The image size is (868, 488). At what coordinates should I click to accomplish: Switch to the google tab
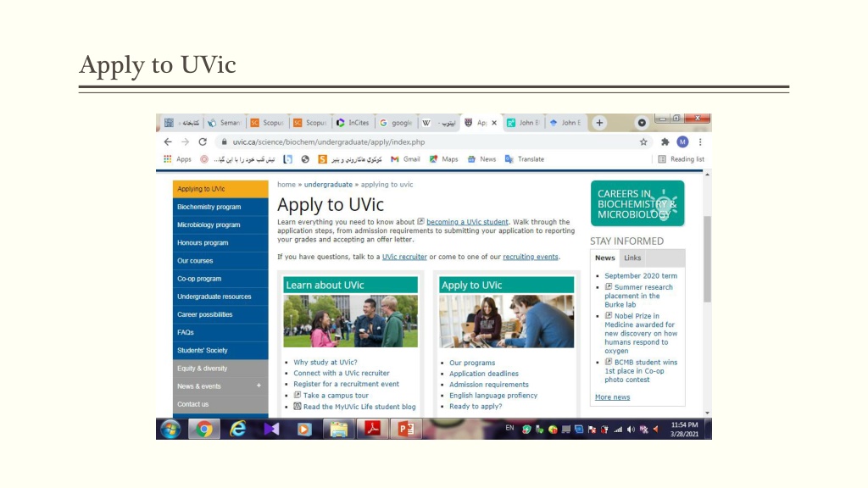[397, 123]
